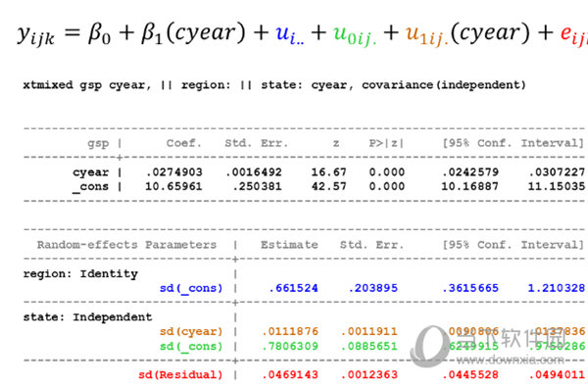Click the P>|z| column header

[386, 143]
